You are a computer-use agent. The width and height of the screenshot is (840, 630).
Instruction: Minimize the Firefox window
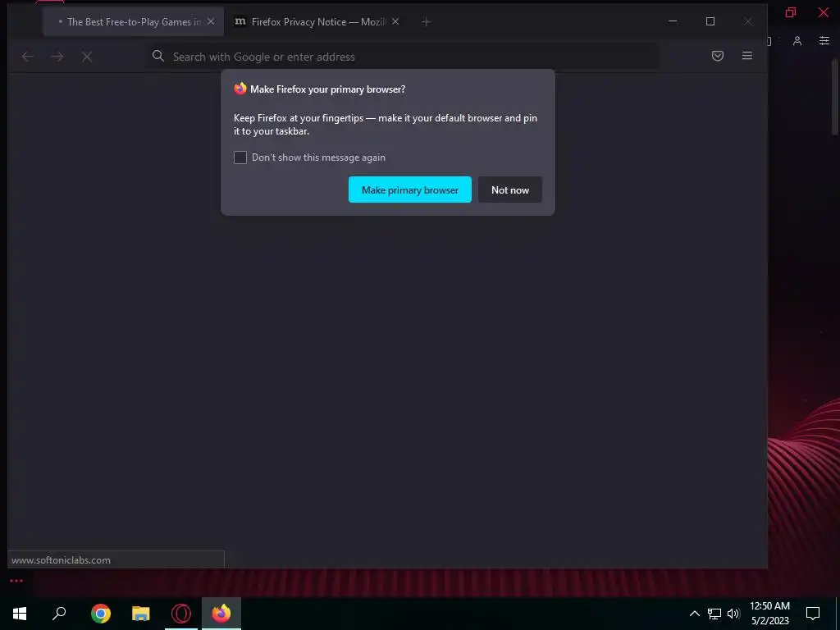(673, 21)
